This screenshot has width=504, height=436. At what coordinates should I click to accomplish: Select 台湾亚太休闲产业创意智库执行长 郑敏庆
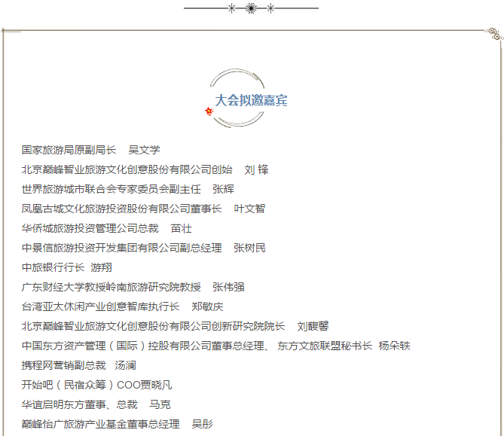[123, 306]
